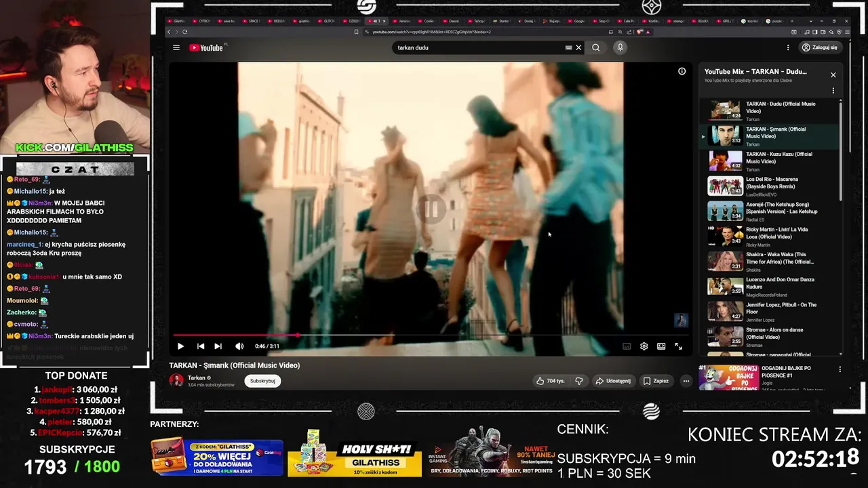The width and height of the screenshot is (868, 488).
Task: Open player settings gear
Action: 644,346
